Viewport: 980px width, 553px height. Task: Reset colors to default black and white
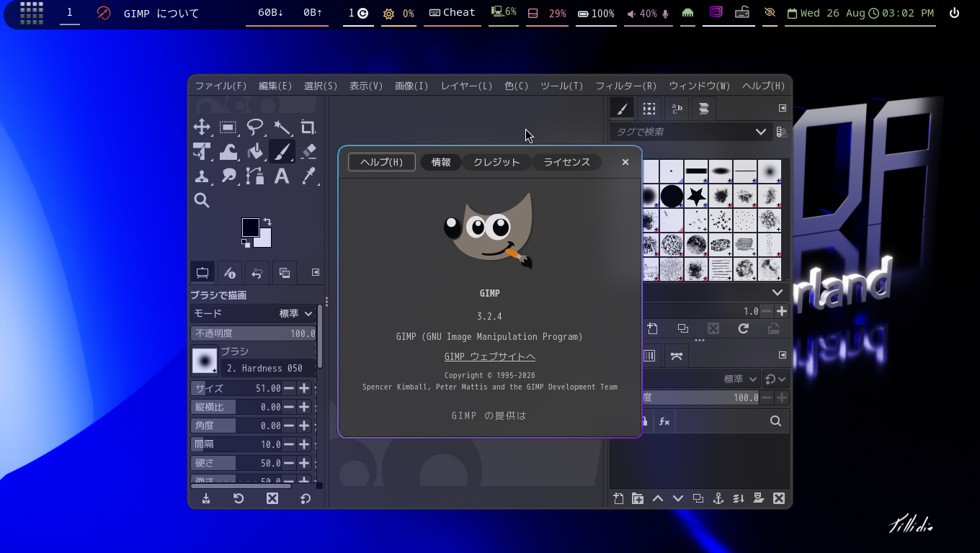[x=246, y=243]
